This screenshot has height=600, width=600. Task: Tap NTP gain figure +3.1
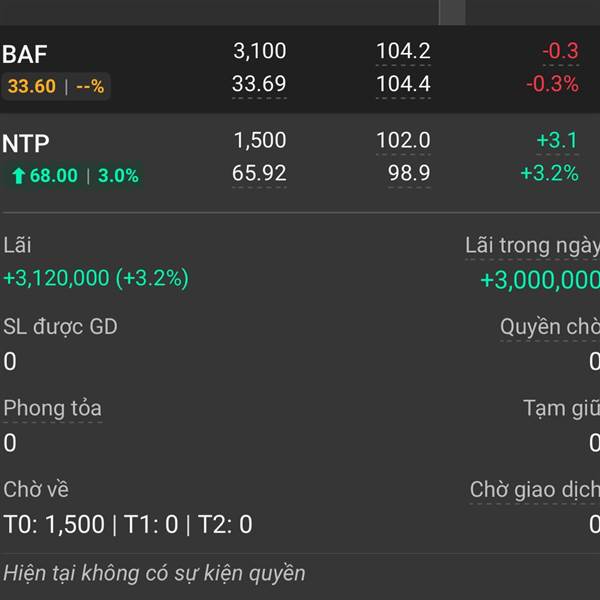tap(557, 140)
